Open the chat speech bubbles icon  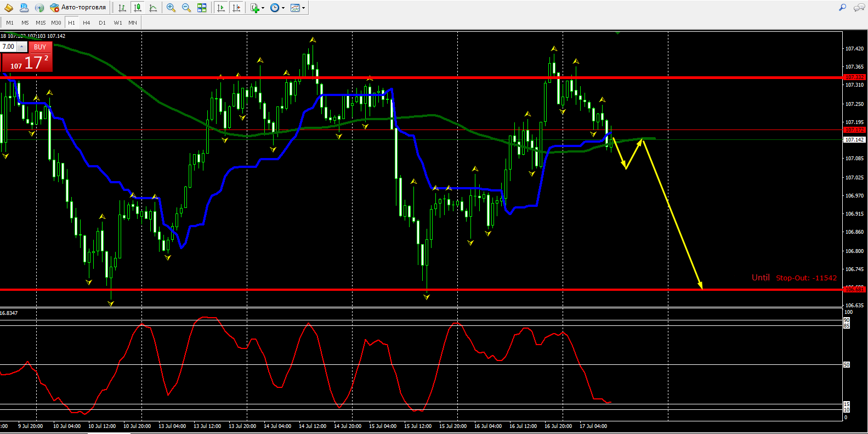(x=859, y=8)
